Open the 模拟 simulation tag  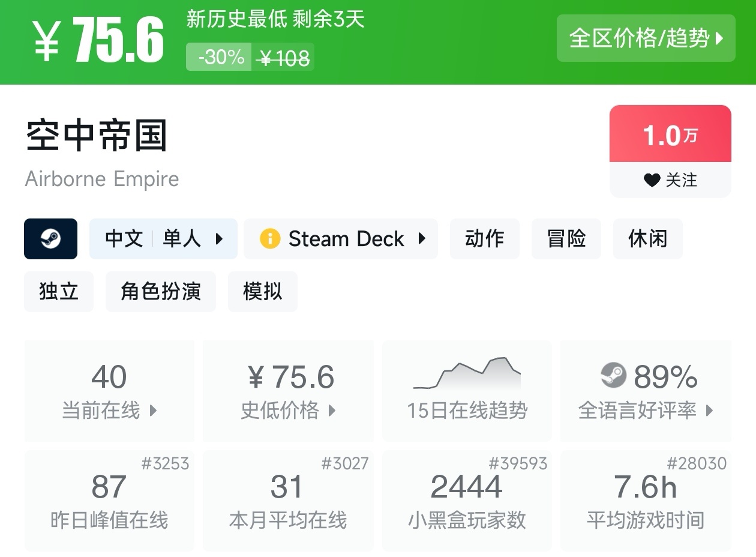point(262,292)
